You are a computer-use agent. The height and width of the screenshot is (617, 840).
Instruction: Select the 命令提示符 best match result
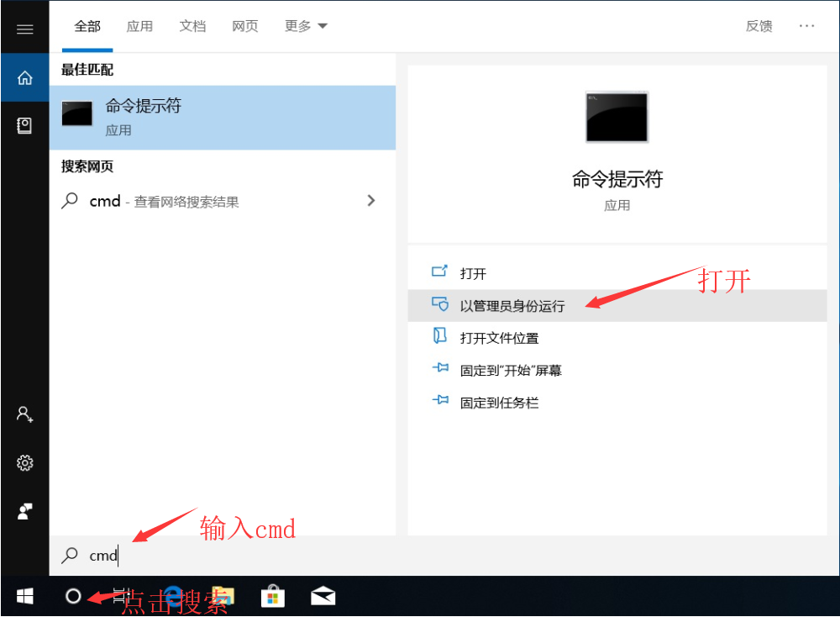click(223, 118)
